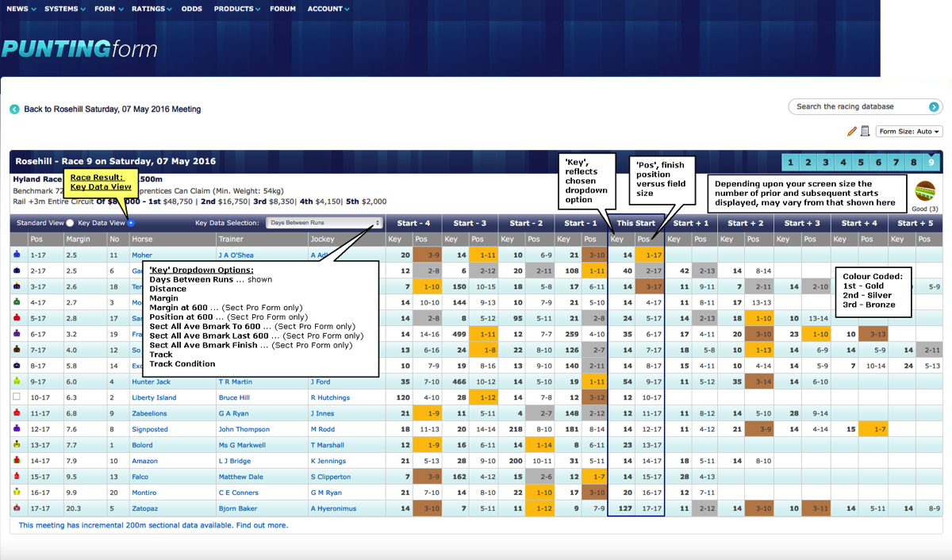
Task: Open the Key Data Selection dropdown
Action: point(324,223)
